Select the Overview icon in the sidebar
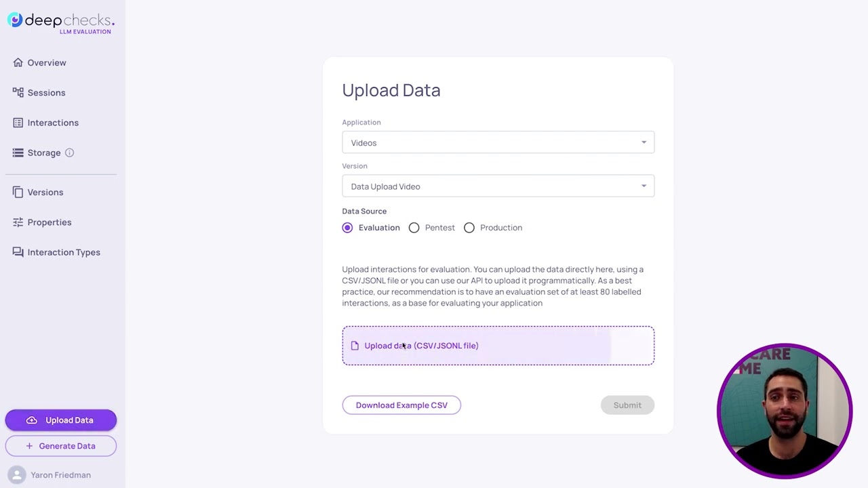The image size is (868, 488). 18,62
